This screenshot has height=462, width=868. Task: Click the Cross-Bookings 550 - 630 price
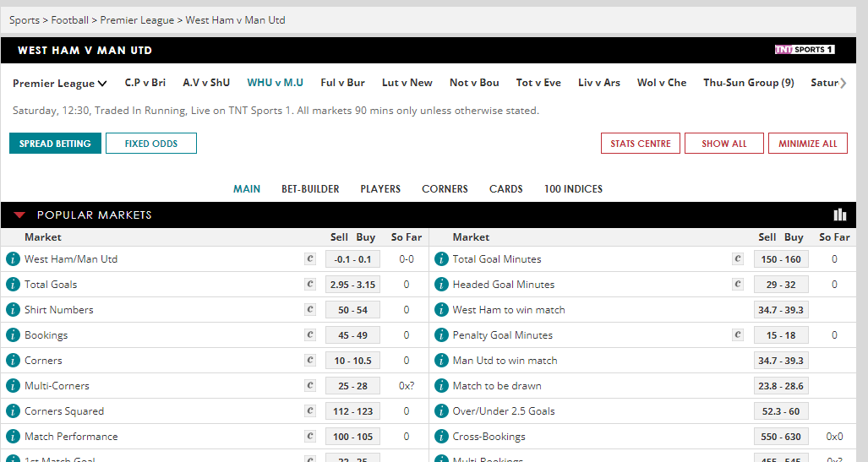781,437
